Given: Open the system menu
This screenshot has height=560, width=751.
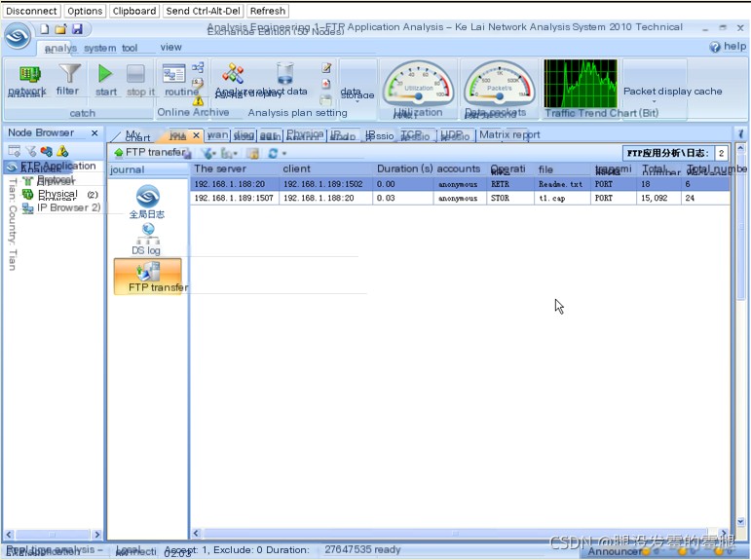Looking at the screenshot, I should coord(99,48).
